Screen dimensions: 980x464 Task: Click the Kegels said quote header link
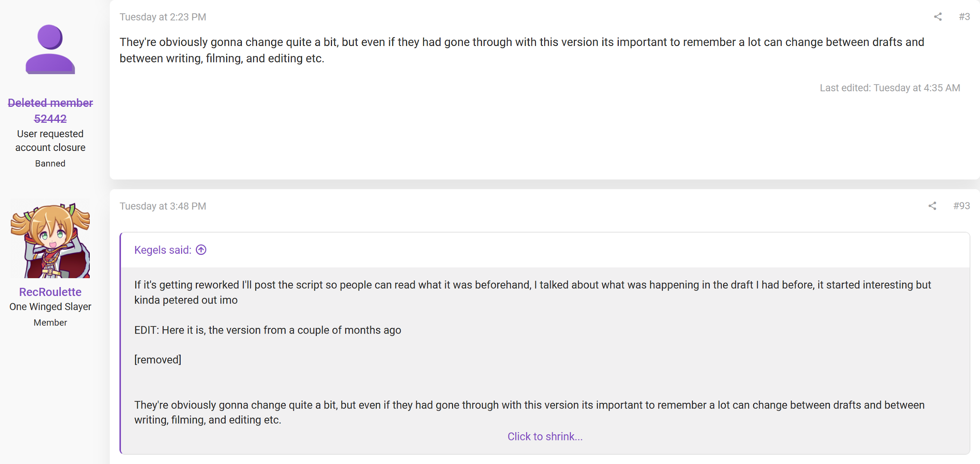pyautogui.click(x=162, y=250)
